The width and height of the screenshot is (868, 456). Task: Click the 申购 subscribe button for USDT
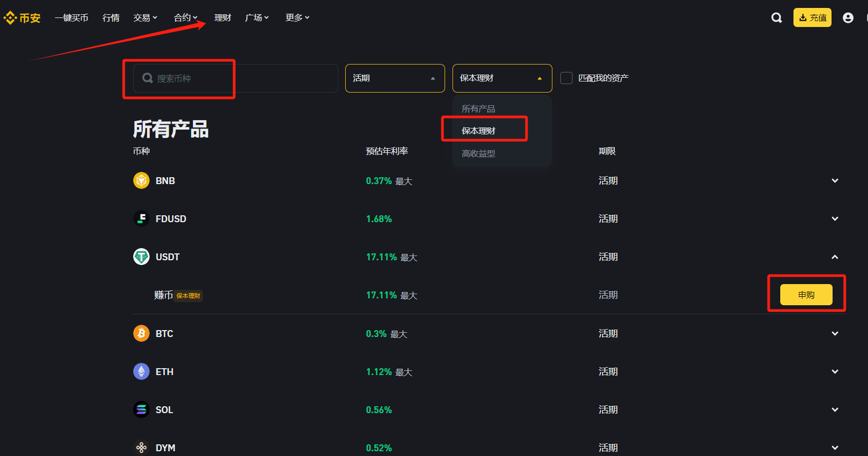[x=806, y=295]
